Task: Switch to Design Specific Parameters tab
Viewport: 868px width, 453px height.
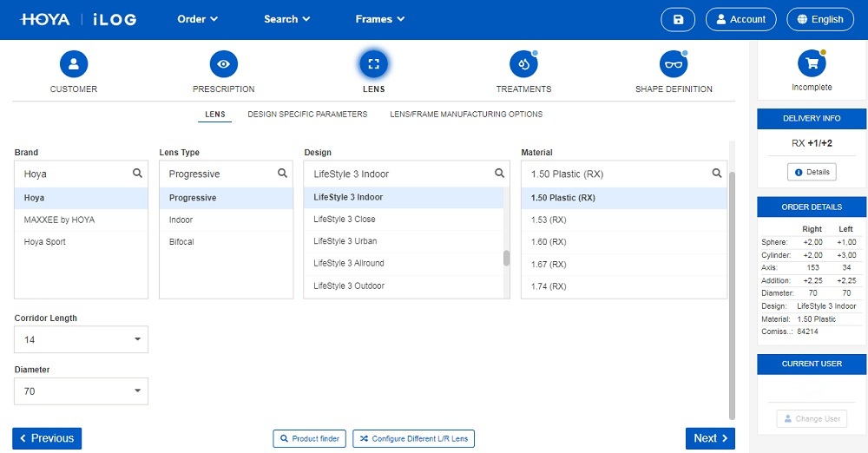Action: [x=307, y=115]
